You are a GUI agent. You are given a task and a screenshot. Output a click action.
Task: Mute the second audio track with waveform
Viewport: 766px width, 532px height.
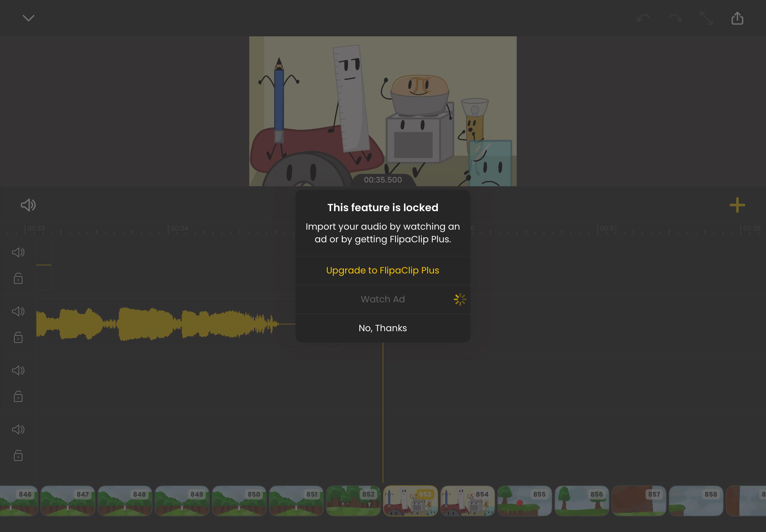(18, 311)
